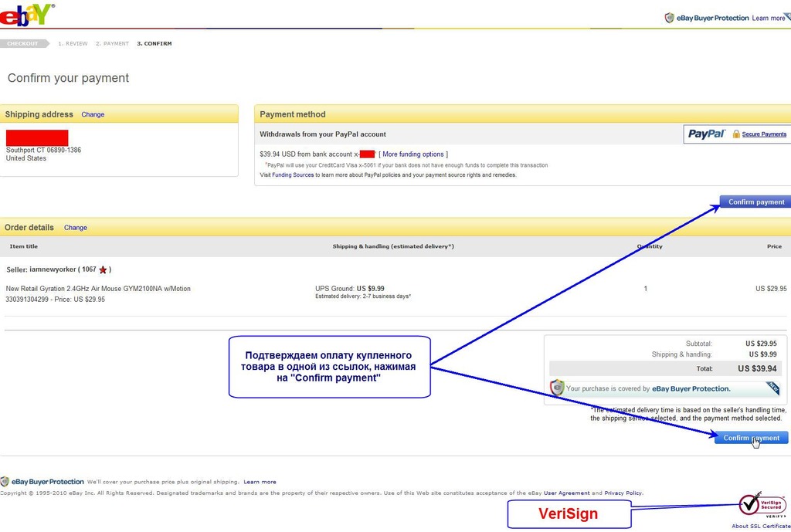Select the 2. Payment checkout step
The image size is (791, 532).
tap(112, 44)
